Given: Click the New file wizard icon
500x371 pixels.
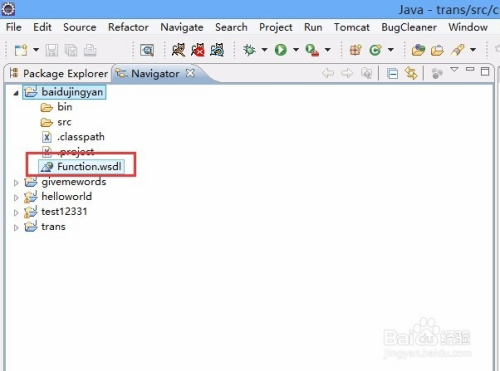Looking at the screenshot, I should click(21, 50).
